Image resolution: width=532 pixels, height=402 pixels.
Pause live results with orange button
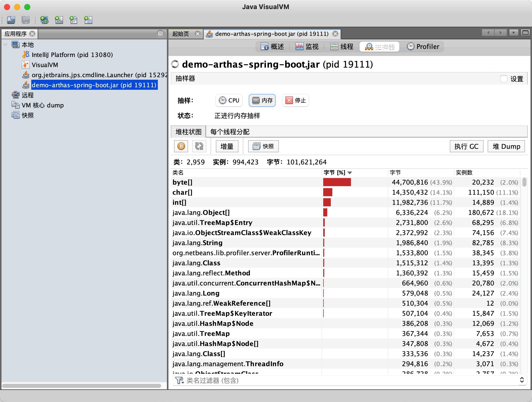pos(181,146)
